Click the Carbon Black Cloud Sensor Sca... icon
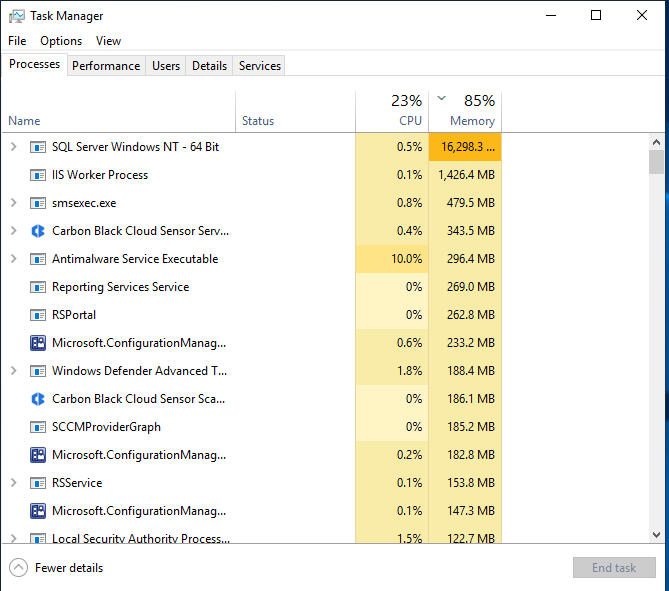Screen dimensions: 669x591 [38, 399]
